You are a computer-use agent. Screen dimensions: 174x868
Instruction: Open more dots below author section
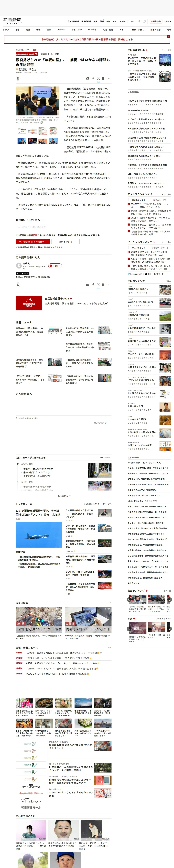[109, 285]
